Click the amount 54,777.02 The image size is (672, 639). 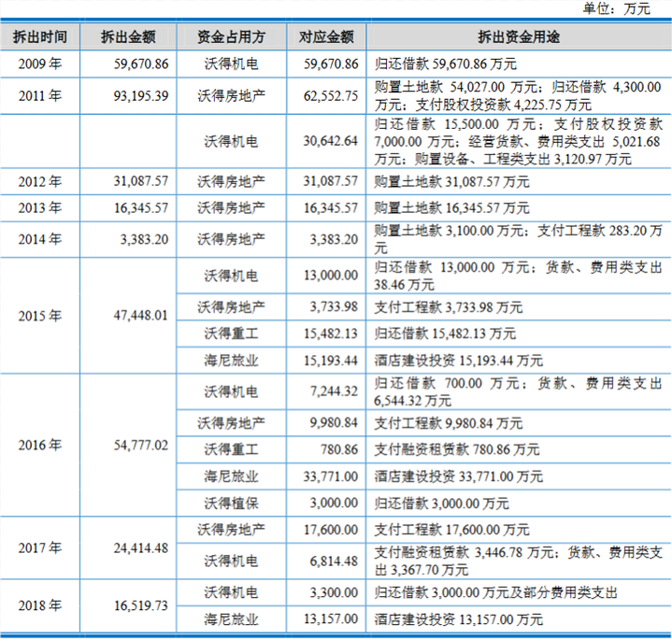pyautogui.click(x=141, y=446)
